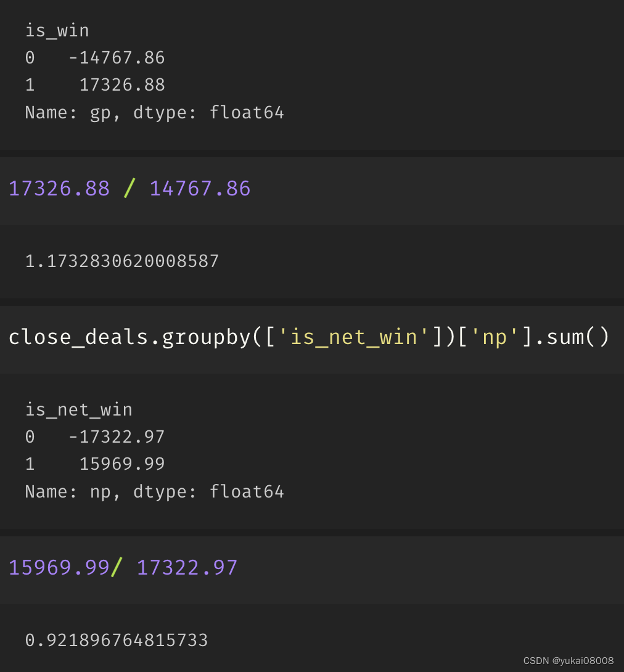Select the 1.1732830620008587 result
The height and width of the screenshot is (672, 624).
click(122, 261)
